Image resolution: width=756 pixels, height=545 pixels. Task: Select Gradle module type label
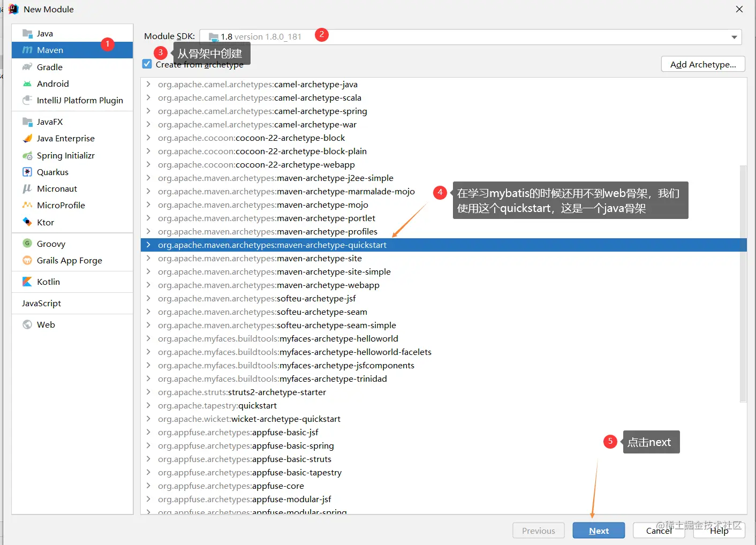coord(50,67)
